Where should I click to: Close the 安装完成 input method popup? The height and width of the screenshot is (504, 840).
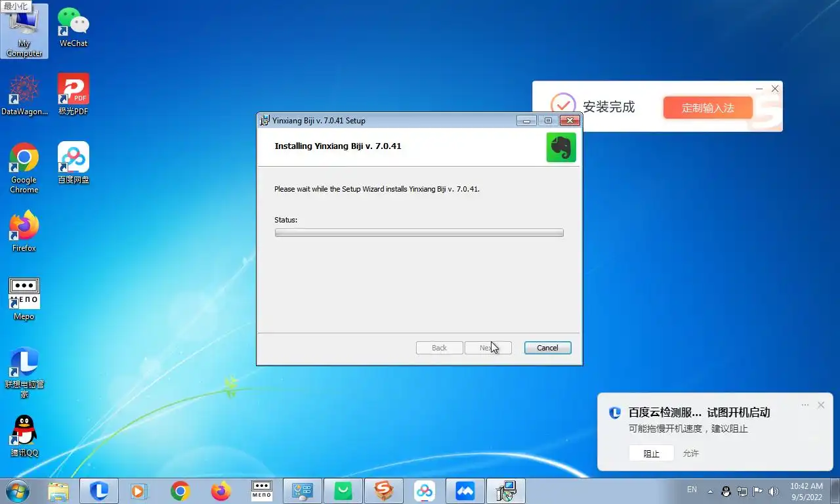tap(775, 89)
